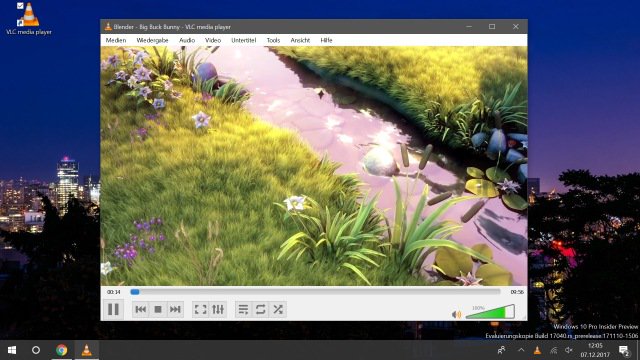Click elapsed time 00:14 label
Viewport: 640px width, 360px height.
pyautogui.click(x=113, y=292)
